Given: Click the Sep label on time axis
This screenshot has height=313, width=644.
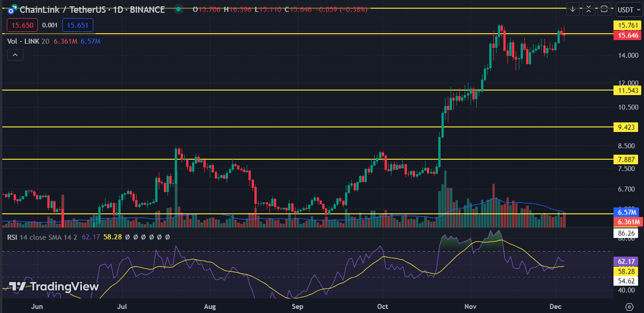Looking at the screenshot, I should [297, 306].
